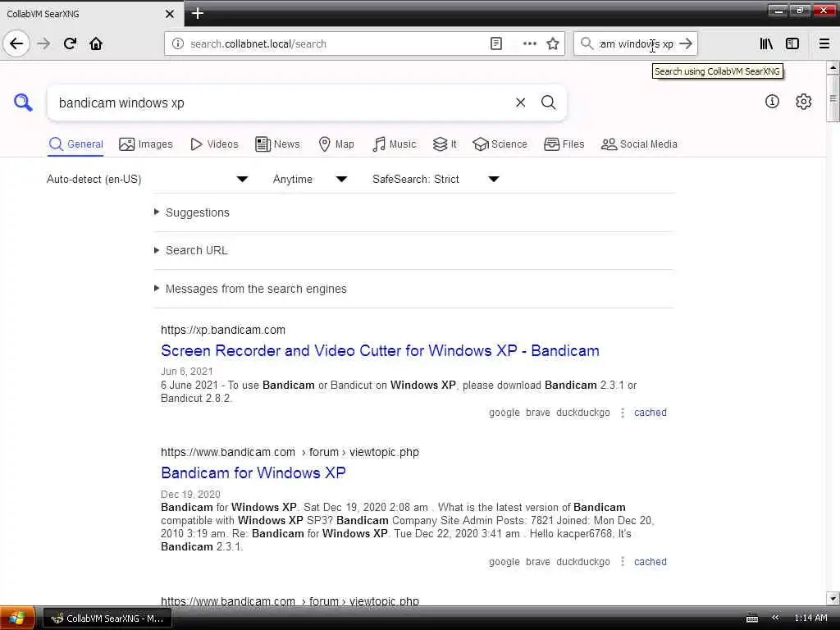Reload the current page
840x630 pixels.
tap(70, 43)
